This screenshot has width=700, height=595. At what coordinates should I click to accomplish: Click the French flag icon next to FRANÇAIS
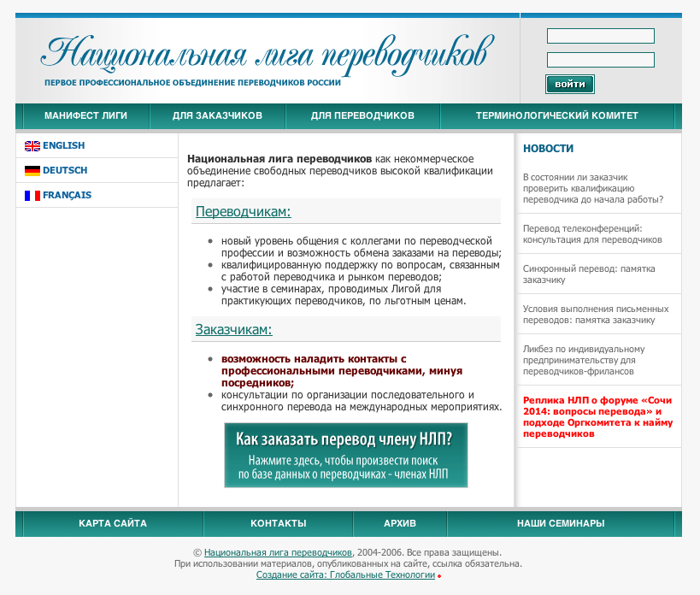[x=32, y=196]
